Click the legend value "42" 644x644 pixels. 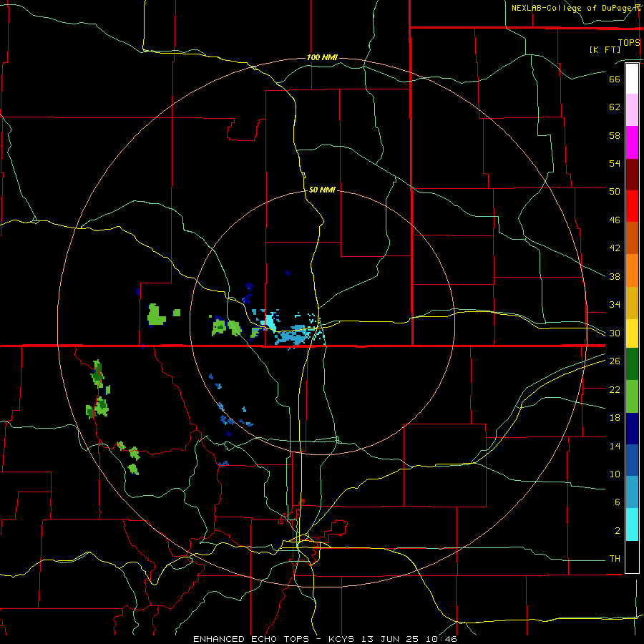point(615,248)
